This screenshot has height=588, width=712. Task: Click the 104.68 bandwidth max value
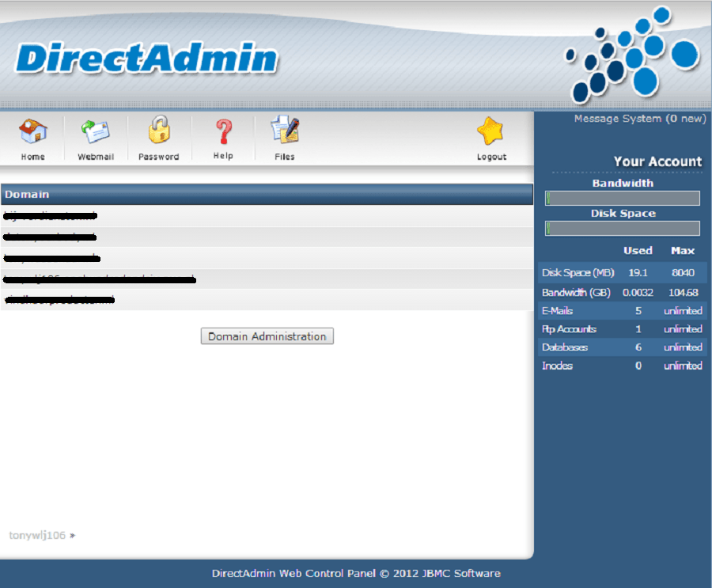(x=684, y=292)
